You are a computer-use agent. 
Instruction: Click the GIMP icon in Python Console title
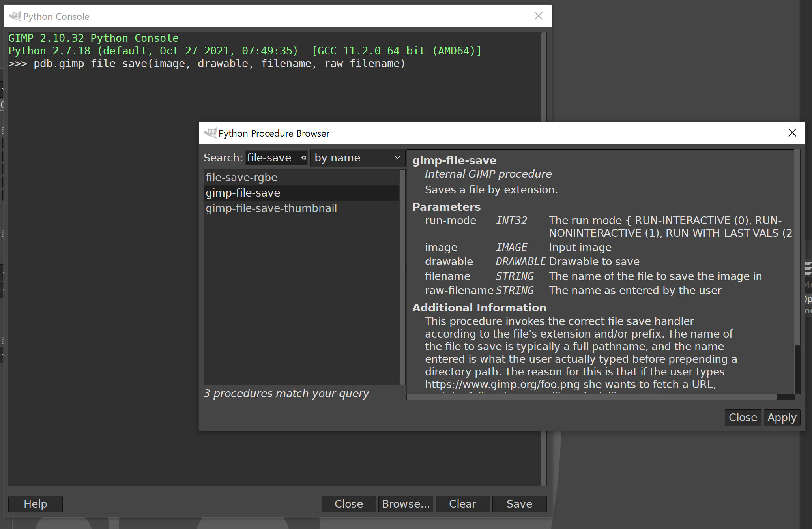click(15, 16)
